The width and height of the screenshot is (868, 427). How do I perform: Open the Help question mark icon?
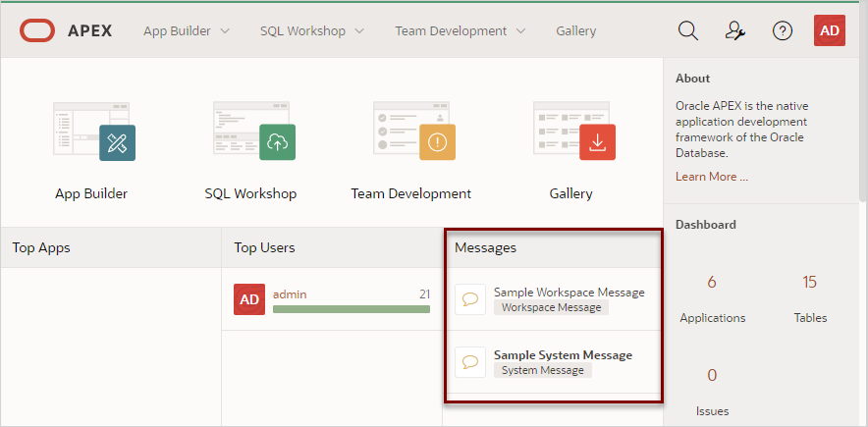[783, 31]
